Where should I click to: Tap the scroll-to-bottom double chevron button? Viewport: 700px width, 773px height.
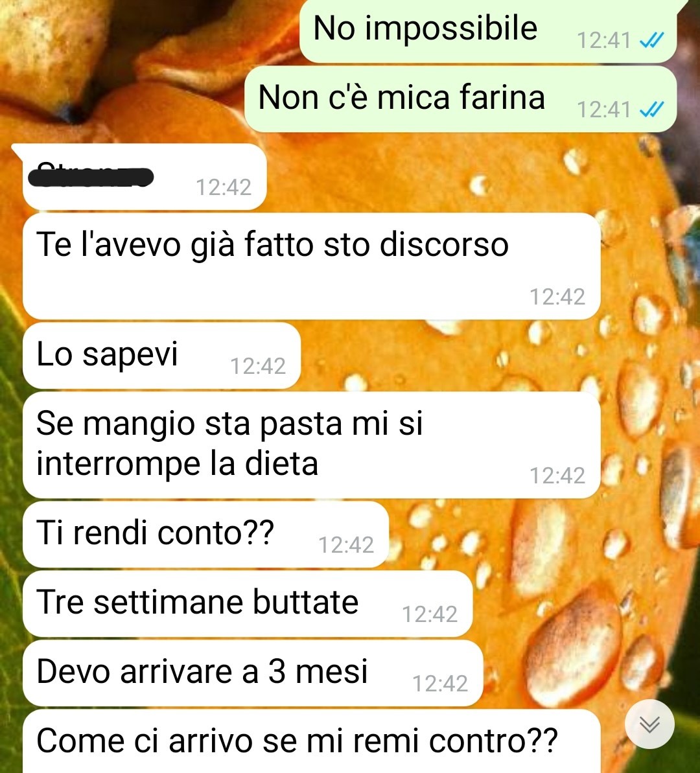click(x=649, y=724)
